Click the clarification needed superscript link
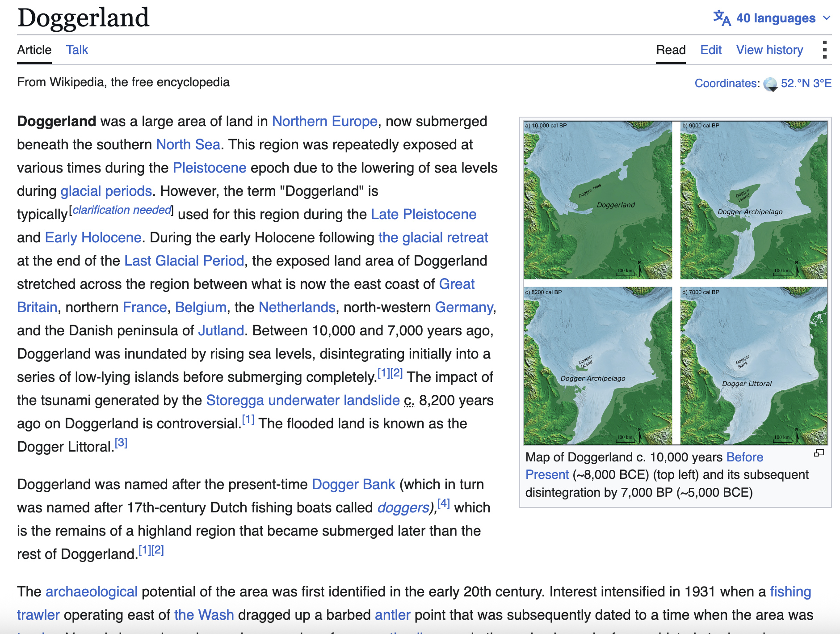The width and height of the screenshot is (840, 634). coord(122,210)
